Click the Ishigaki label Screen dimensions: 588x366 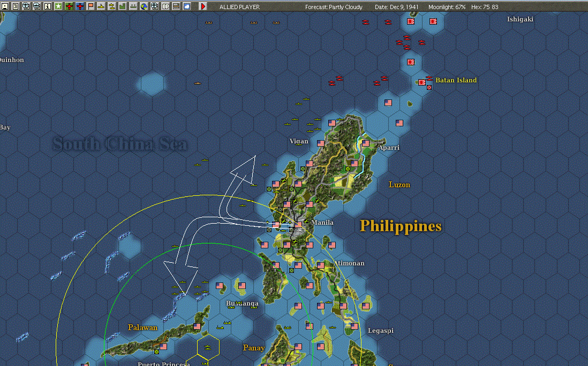(520, 19)
